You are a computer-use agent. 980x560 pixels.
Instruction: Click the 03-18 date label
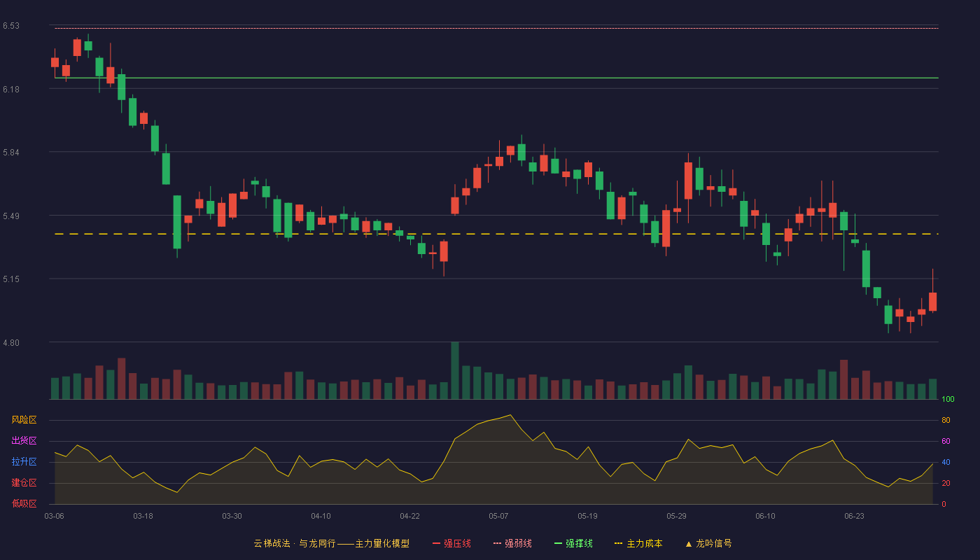pyautogui.click(x=143, y=516)
